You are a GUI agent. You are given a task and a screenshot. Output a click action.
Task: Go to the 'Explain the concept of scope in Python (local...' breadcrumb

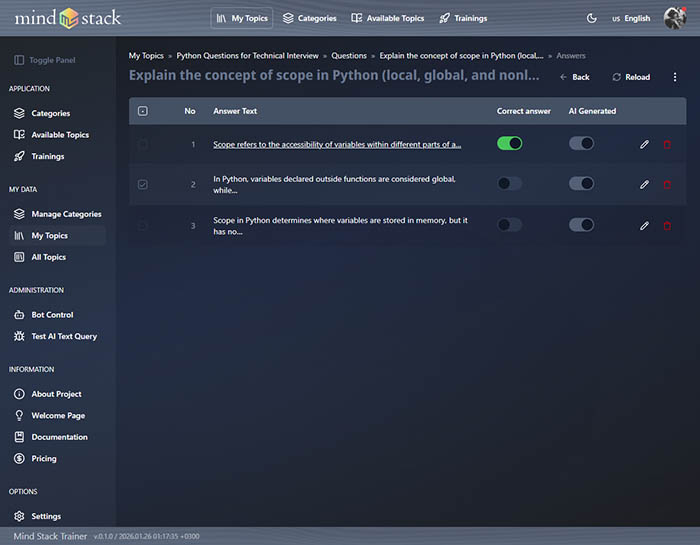[x=461, y=56]
